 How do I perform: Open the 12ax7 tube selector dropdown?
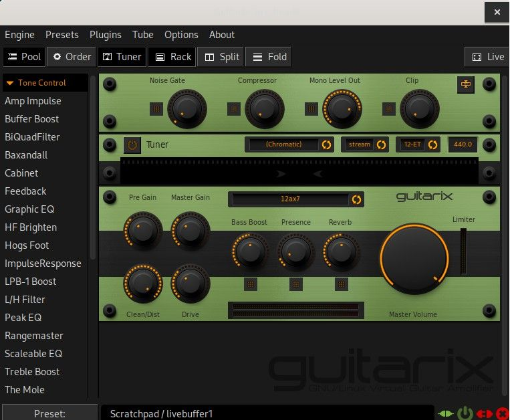[296, 199]
